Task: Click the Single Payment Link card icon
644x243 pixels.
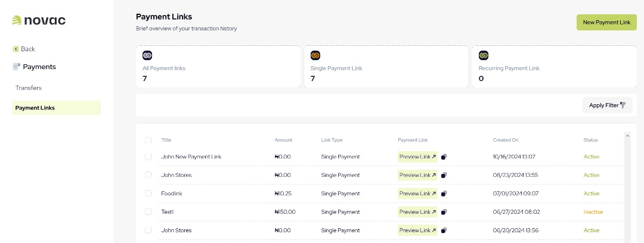Action: tap(315, 55)
